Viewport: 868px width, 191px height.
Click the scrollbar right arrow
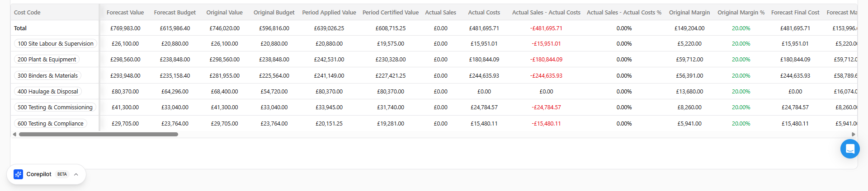[x=854, y=134]
